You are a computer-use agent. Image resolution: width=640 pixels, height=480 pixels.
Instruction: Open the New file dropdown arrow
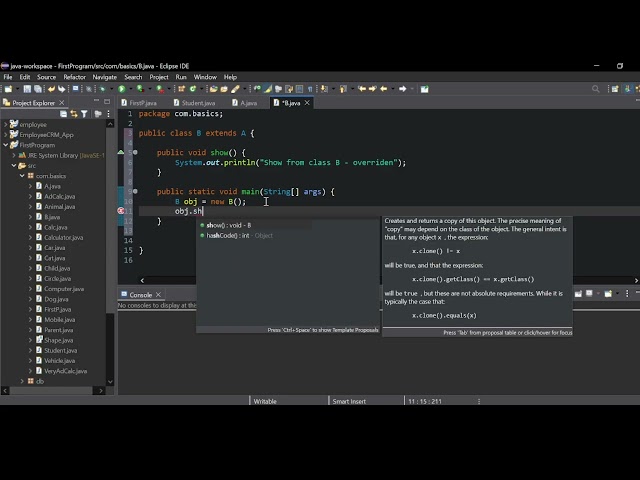(17, 89)
